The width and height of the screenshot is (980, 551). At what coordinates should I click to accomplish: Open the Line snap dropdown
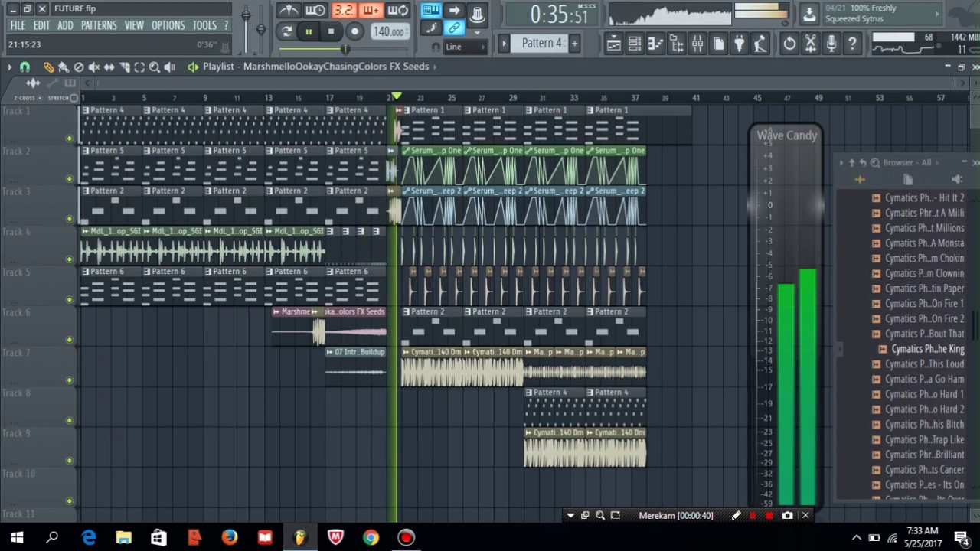click(x=465, y=47)
